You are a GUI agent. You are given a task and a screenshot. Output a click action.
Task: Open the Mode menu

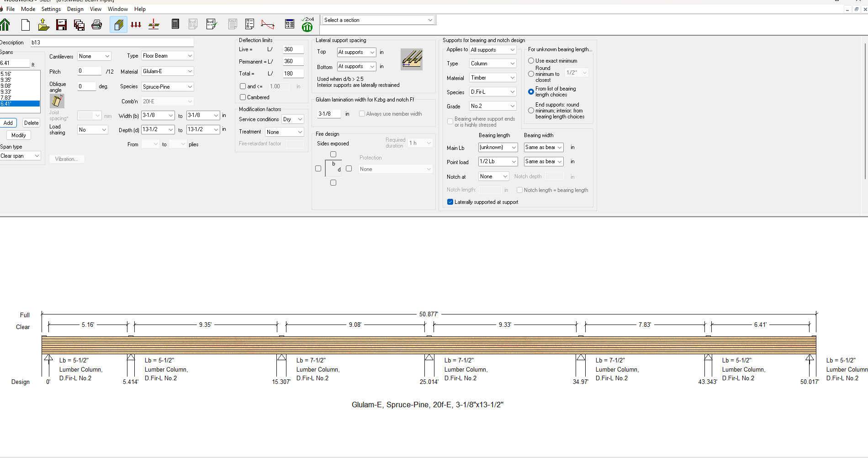(x=28, y=9)
